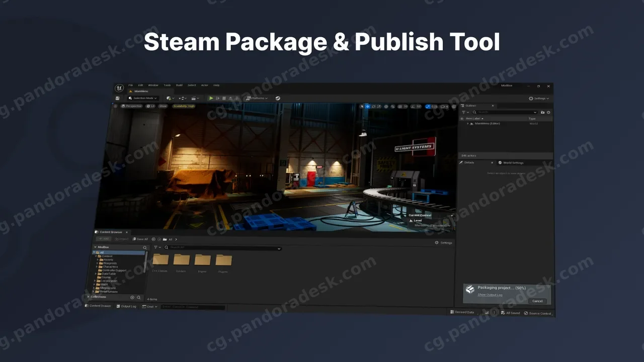Click the Collections search magnifier icon

tap(139, 297)
